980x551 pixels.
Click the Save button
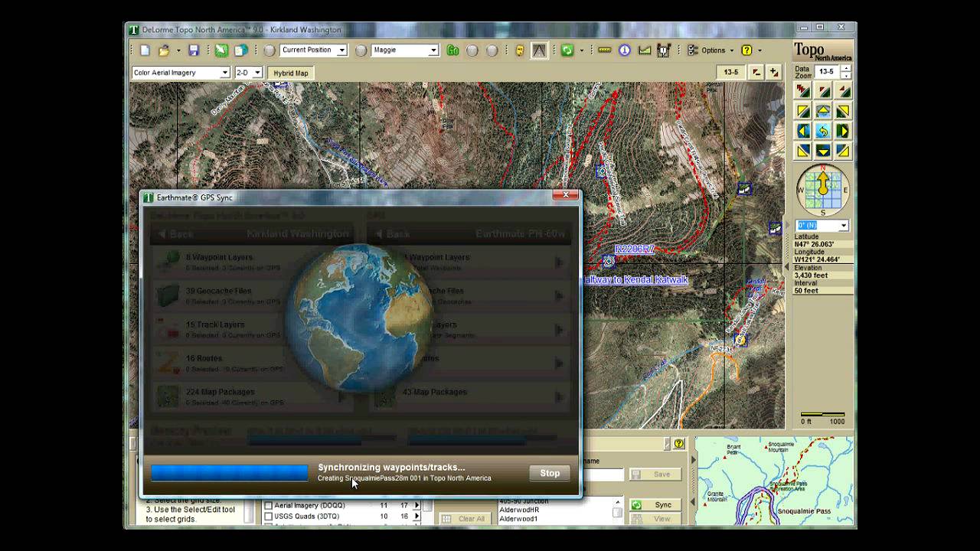tap(655, 474)
